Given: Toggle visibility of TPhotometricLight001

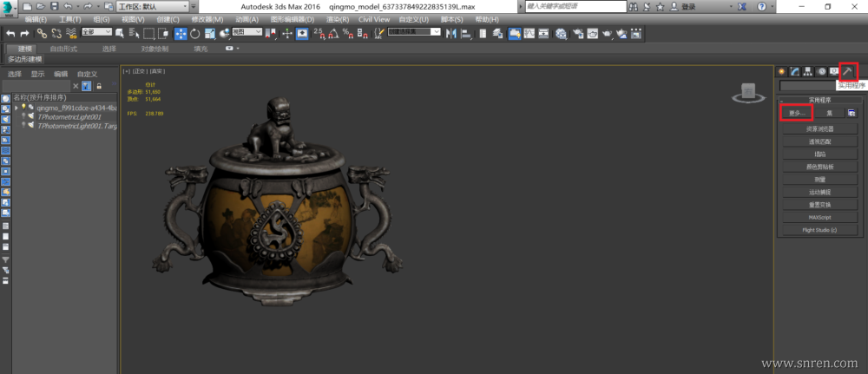Looking at the screenshot, I should point(24,116).
